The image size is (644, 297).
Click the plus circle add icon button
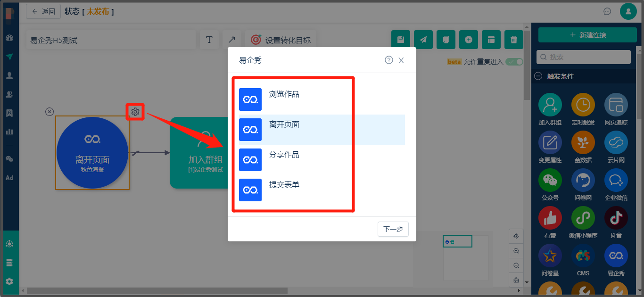pos(469,40)
